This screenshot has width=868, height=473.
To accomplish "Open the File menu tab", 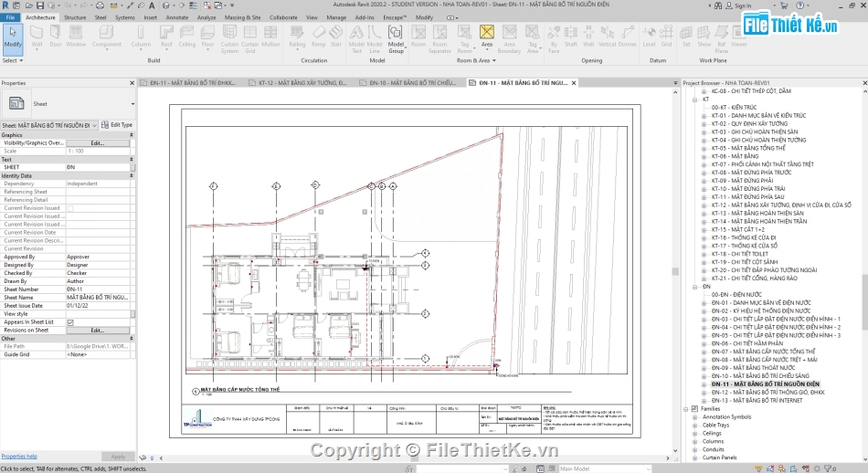I will [x=11, y=17].
